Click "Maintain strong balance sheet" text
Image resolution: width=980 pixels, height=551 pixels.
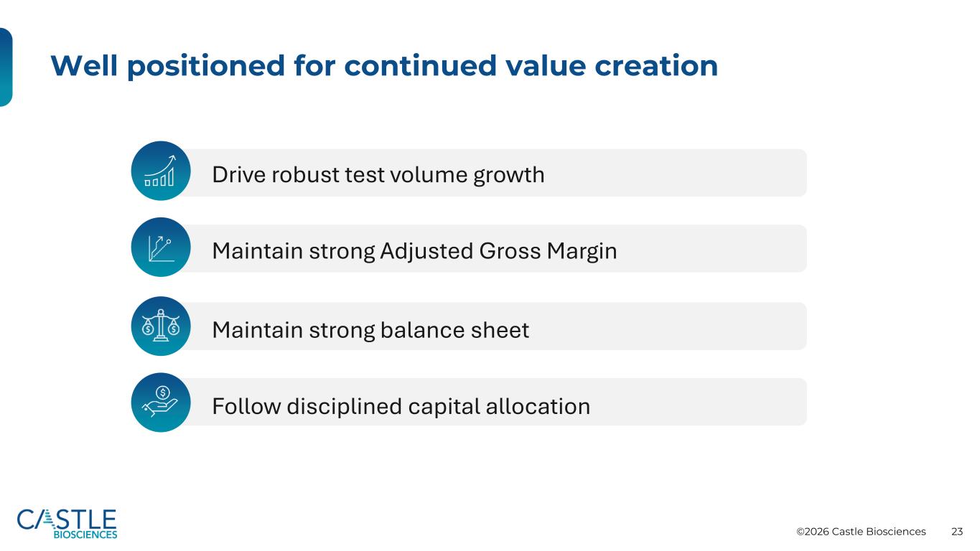click(x=370, y=330)
